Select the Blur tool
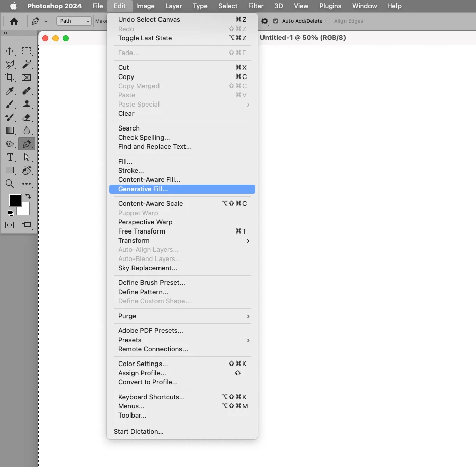The width and height of the screenshot is (476, 467). click(x=27, y=131)
